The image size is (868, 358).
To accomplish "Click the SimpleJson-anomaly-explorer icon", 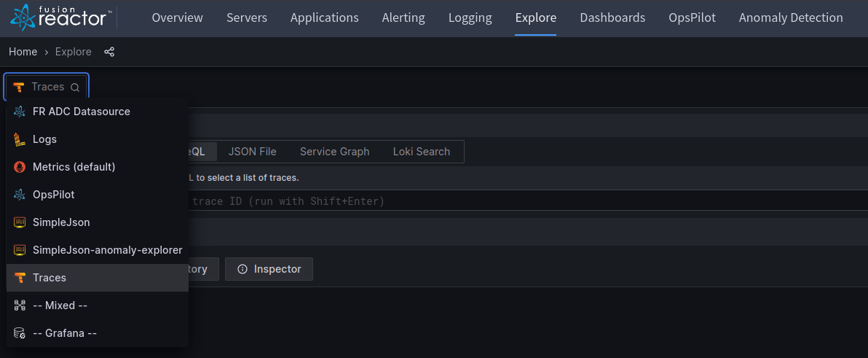I will (x=20, y=250).
